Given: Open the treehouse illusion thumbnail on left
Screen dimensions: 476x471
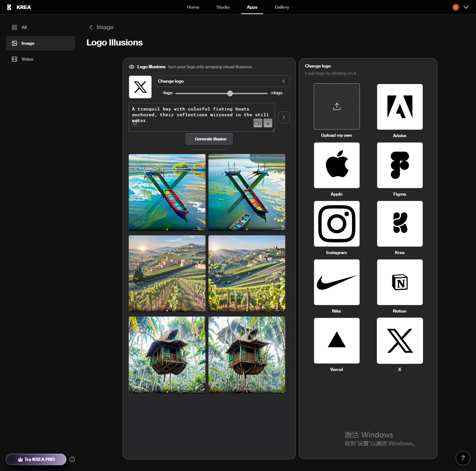Looking at the screenshot, I should [x=167, y=355].
